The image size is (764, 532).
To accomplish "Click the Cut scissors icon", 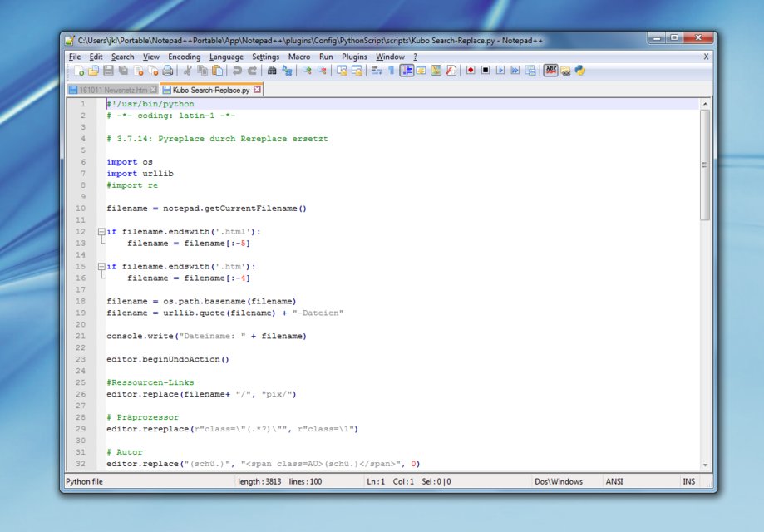I will (x=188, y=71).
